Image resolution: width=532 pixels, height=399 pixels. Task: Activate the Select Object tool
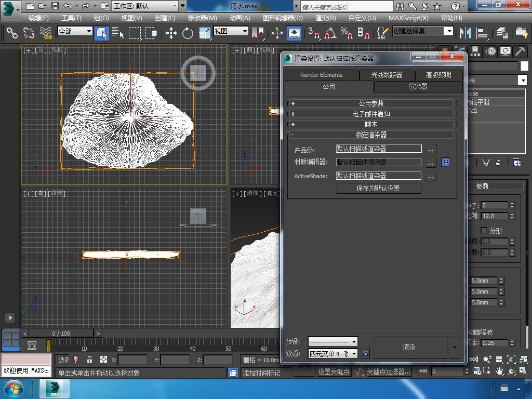tap(101, 33)
